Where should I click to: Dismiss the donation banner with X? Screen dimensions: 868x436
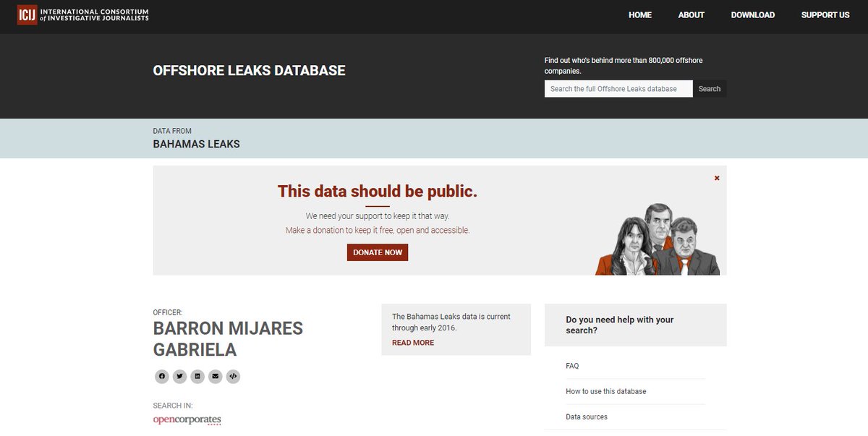[717, 178]
